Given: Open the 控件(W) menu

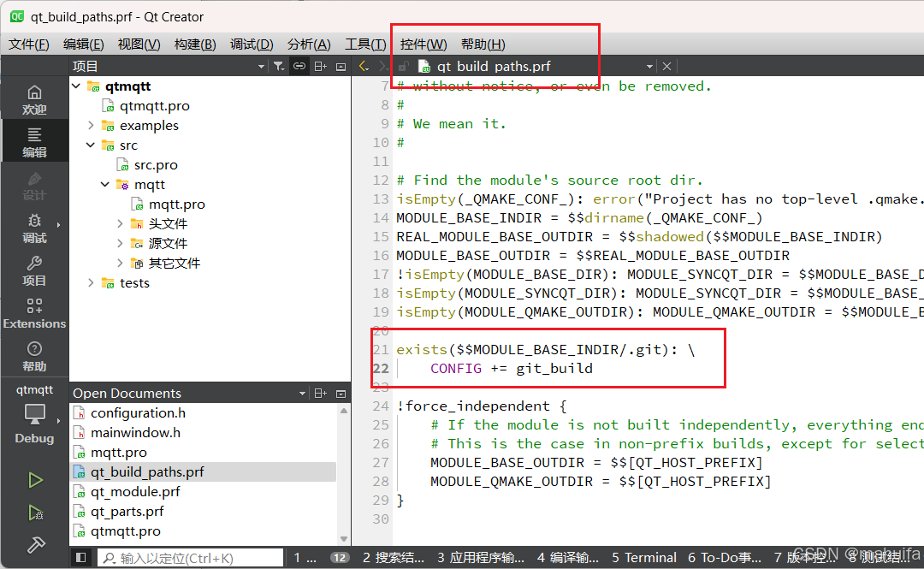Looking at the screenshot, I should pyautogui.click(x=423, y=44).
